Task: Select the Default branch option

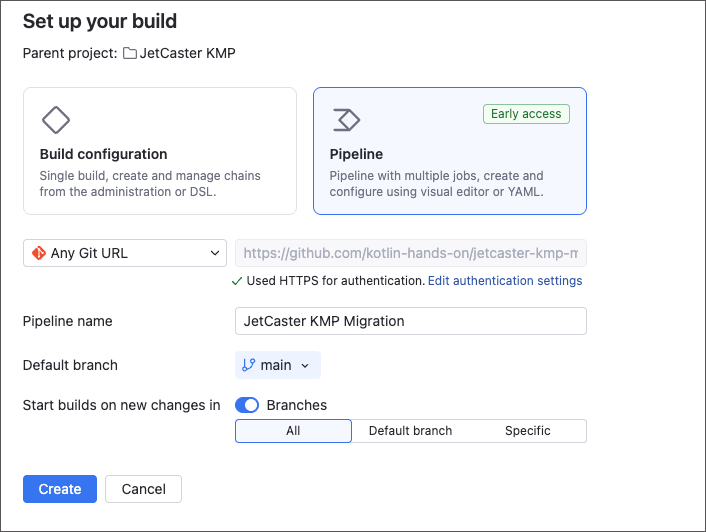Action: (x=410, y=431)
